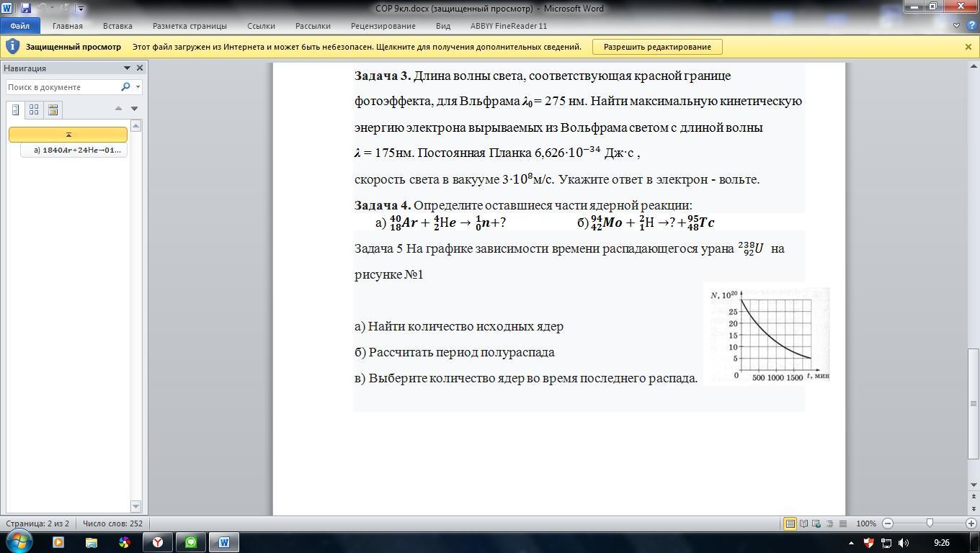The image size is (980, 553).
Task: Click the word count Число слов: 252
Action: [x=112, y=523]
